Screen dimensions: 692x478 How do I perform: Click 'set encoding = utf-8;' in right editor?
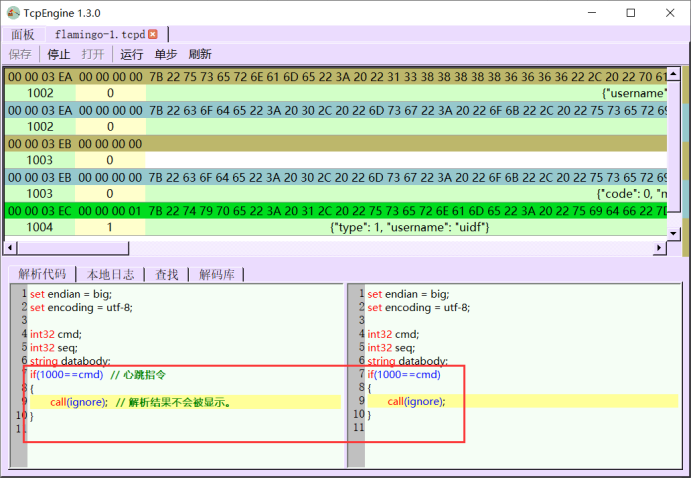click(x=419, y=308)
